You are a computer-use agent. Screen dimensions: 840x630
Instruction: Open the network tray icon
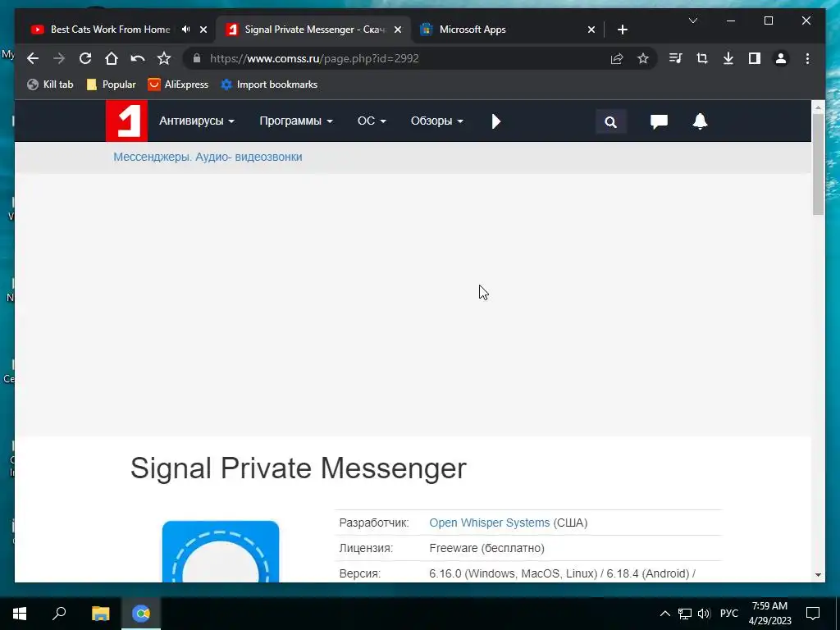click(685, 614)
